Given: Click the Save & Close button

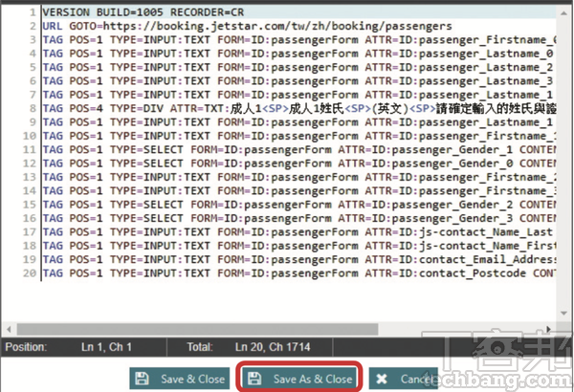Looking at the screenshot, I should [180, 379].
